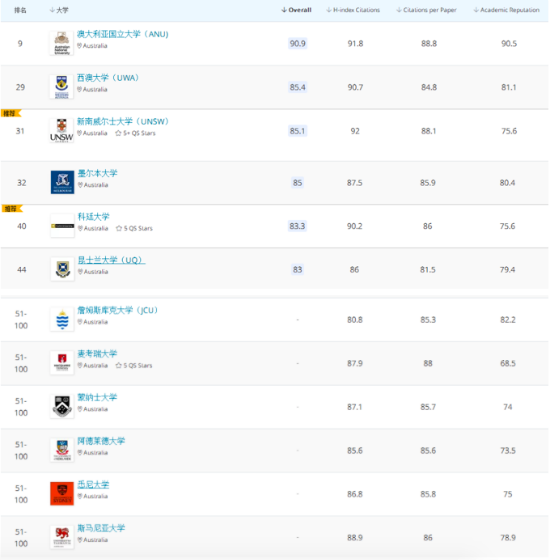Sort by Overall column header

pos(296,10)
